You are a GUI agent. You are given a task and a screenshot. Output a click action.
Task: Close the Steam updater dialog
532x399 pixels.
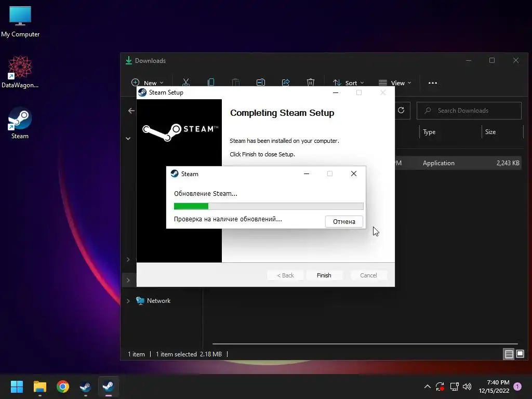tap(353, 174)
